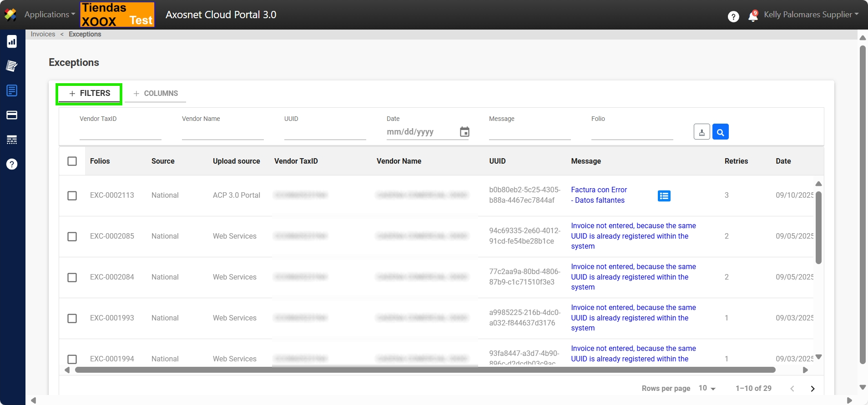Change rows per page dropdown value
Image resolution: width=868 pixels, height=405 pixels.
coord(707,388)
